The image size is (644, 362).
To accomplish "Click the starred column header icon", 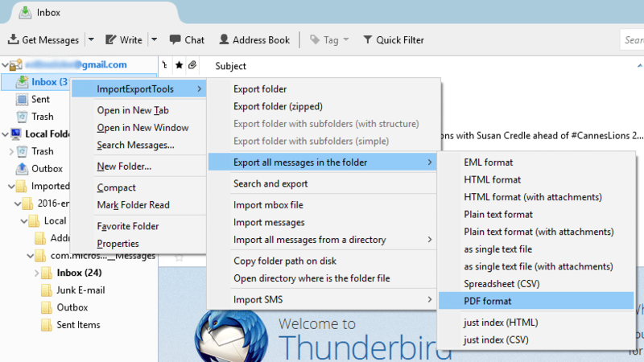I will click(x=179, y=65).
